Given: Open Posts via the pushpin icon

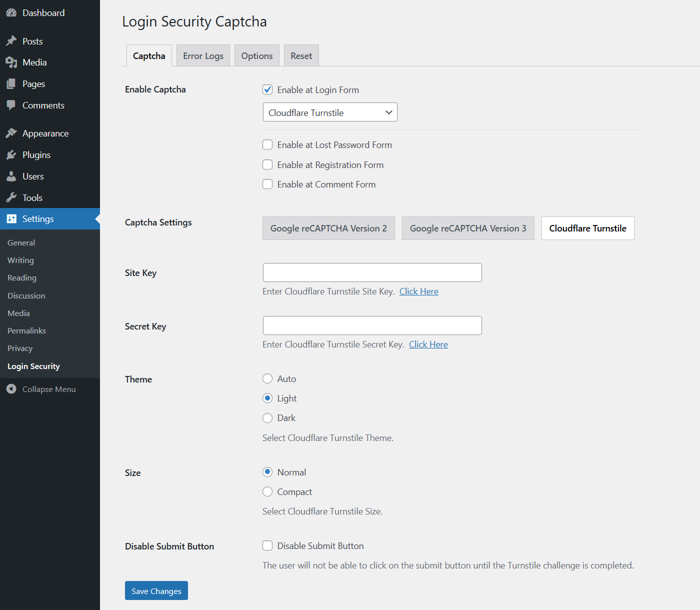Looking at the screenshot, I should coord(11,40).
